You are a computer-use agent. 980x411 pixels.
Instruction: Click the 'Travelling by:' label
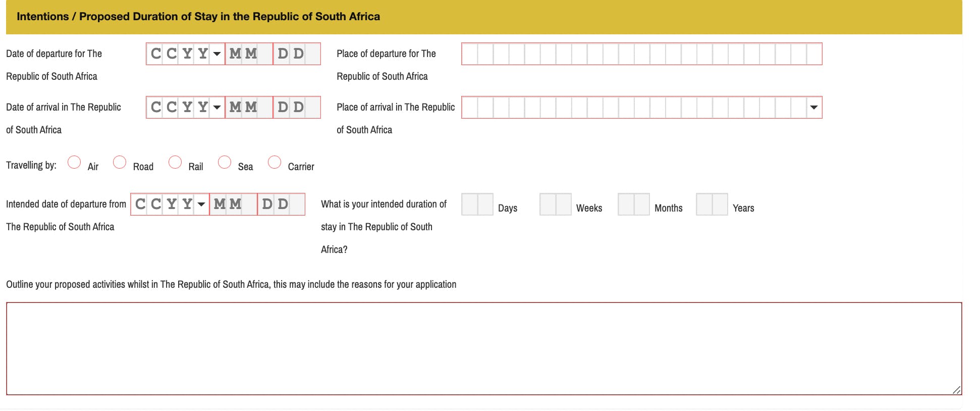coord(31,165)
